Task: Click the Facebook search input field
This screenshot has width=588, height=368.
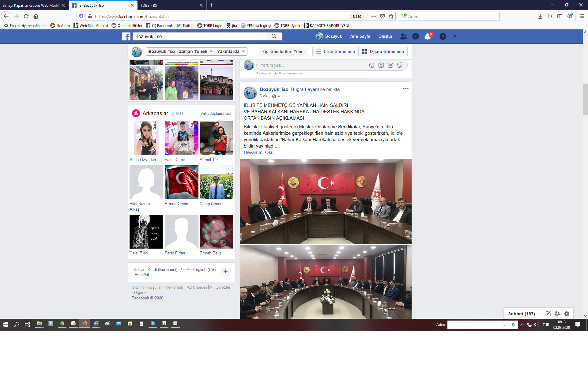Action: pyautogui.click(x=199, y=36)
